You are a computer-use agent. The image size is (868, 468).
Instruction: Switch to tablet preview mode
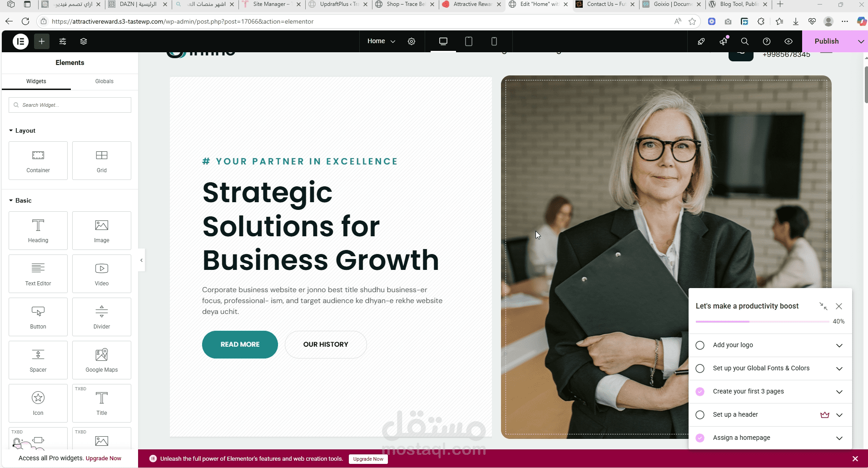(469, 41)
